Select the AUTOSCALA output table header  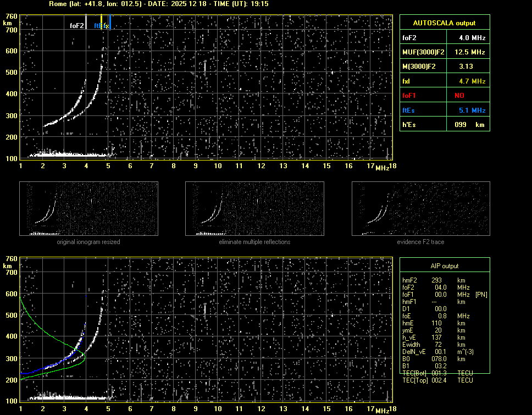444,23
